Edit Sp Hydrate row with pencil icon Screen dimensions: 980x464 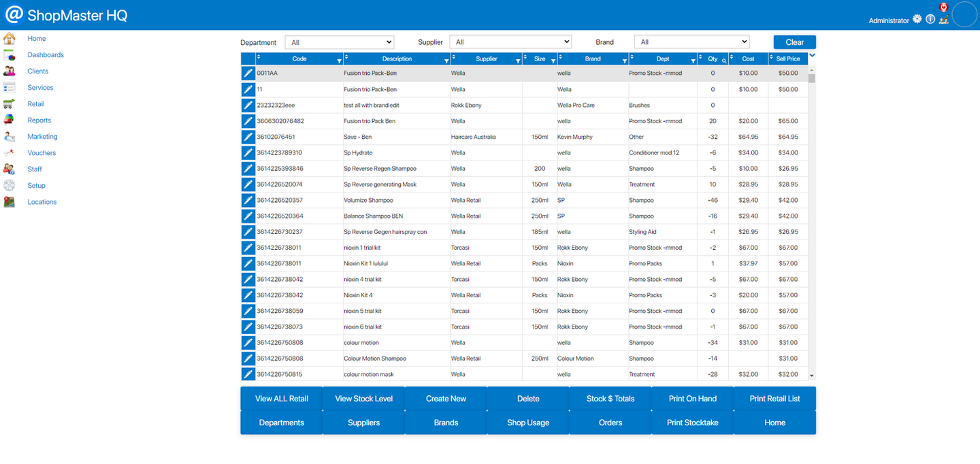pyautogui.click(x=248, y=152)
